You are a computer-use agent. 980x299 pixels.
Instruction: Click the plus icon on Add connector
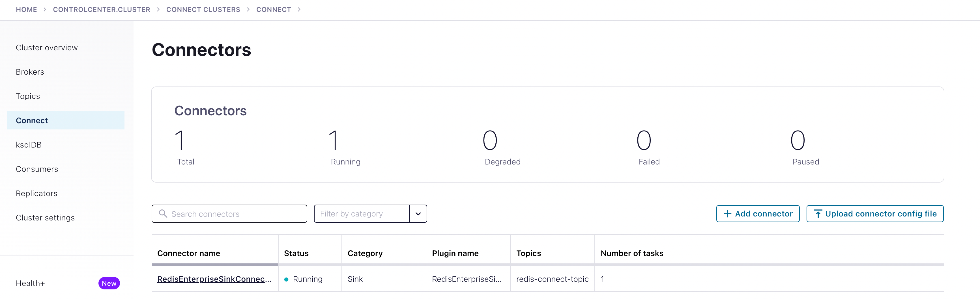click(727, 214)
